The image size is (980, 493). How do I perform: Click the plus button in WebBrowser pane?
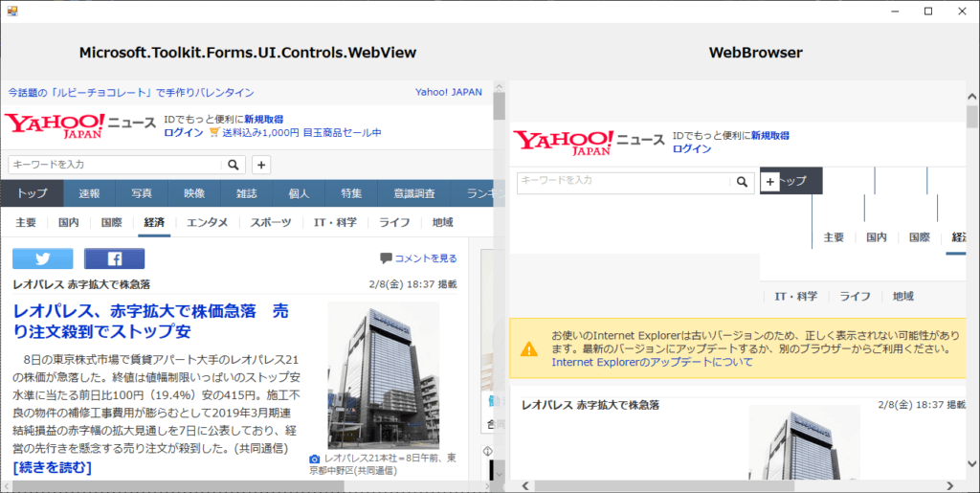tap(770, 182)
